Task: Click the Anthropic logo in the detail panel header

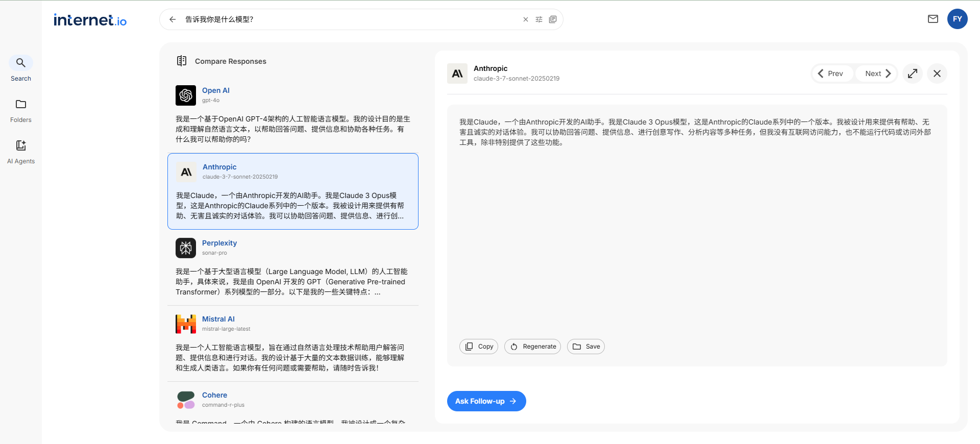Action: (x=457, y=73)
